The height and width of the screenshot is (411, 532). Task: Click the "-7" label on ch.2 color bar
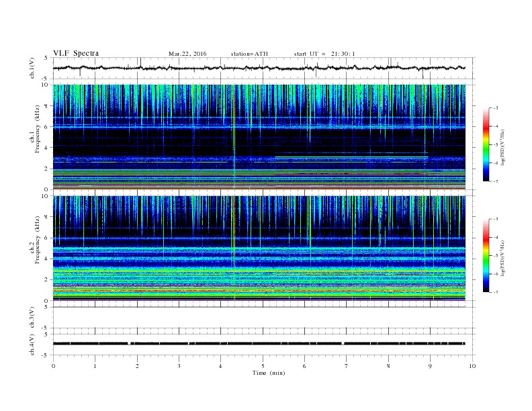pos(496,292)
